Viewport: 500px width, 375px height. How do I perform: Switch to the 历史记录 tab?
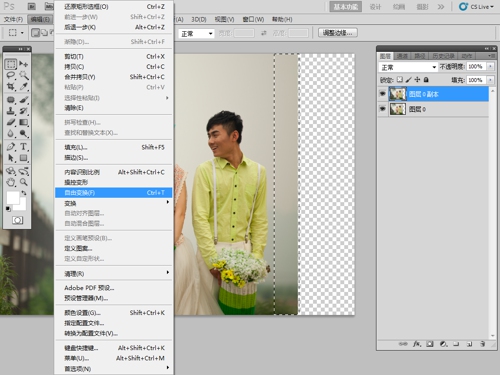click(x=443, y=56)
